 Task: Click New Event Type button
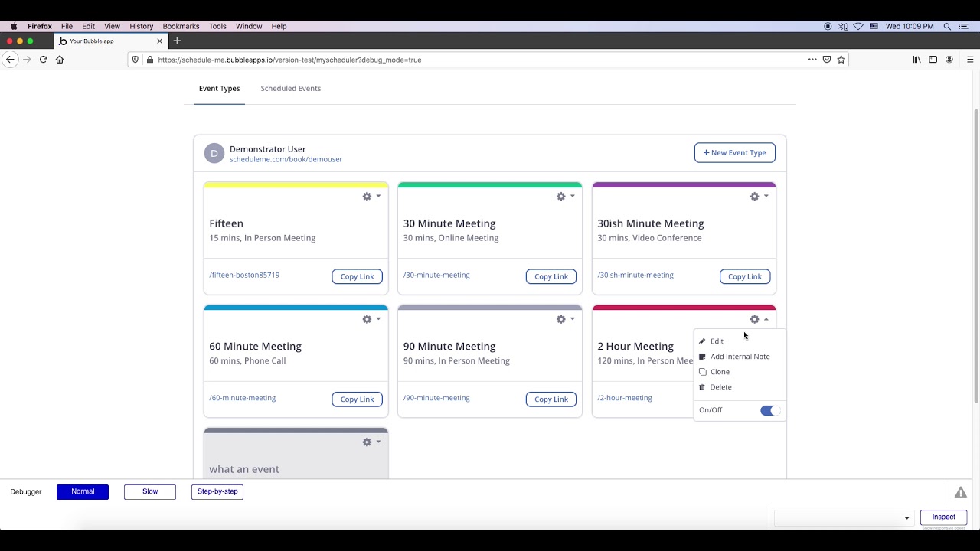[735, 153]
